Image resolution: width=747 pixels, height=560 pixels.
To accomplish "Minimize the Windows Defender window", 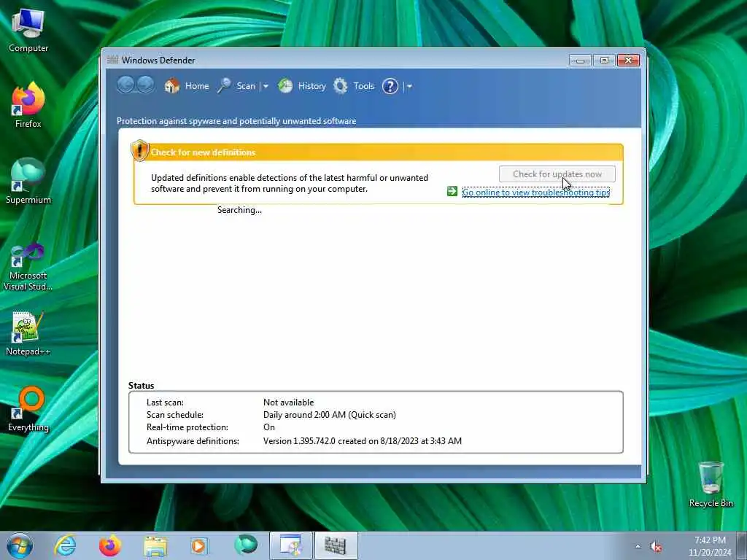I will 580,61.
